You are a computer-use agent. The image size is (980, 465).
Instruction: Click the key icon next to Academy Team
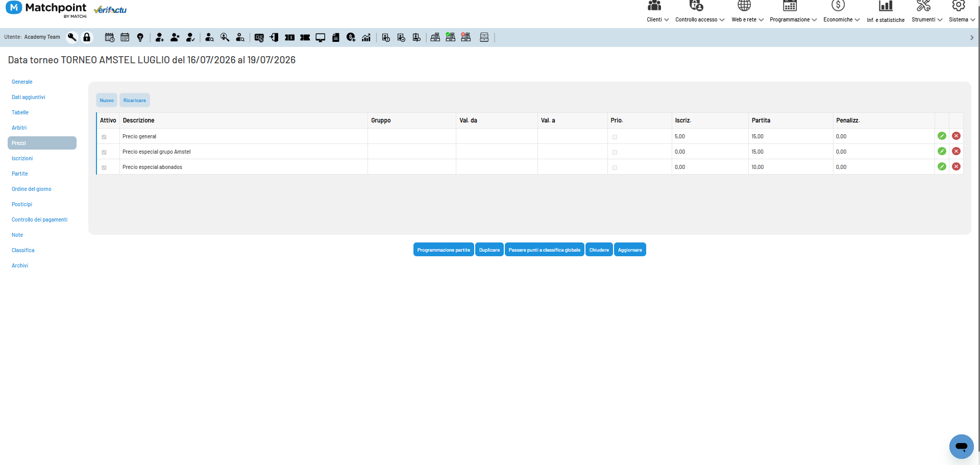click(x=72, y=37)
